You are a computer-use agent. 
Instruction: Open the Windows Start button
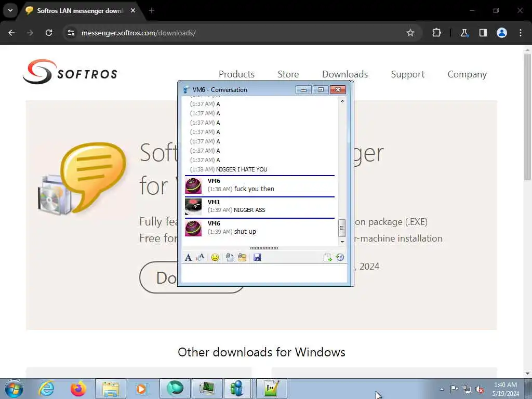point(14,389)
